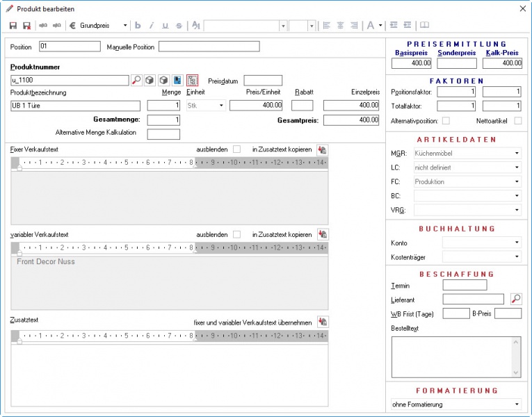Click the Sonderpreis link label
Screen dimensions: 532x417
pos(457,53)
